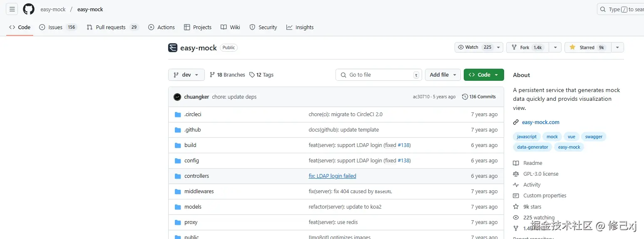Click the Activity pulse icon

coord(516,185)
